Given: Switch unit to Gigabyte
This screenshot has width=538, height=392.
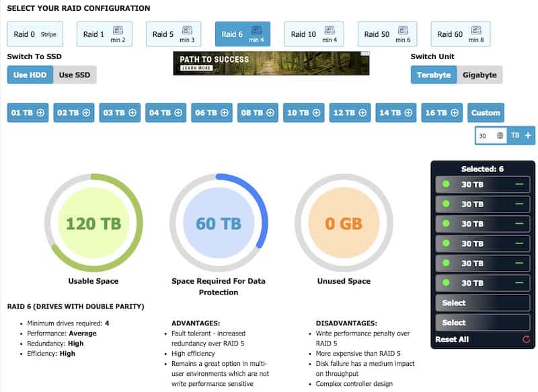Looking at the screenshot, I should 479,75.
